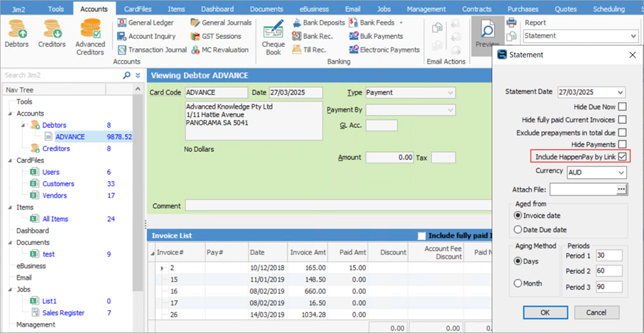Open Electronic Payments
Viewport: 644px width, 333px height.
click(x=384, y=50)
